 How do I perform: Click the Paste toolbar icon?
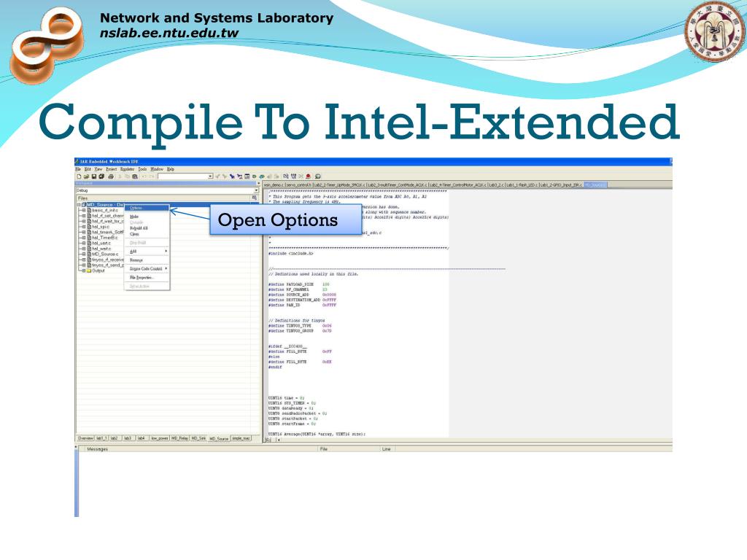pyautogui.click(x=135, y=176)
